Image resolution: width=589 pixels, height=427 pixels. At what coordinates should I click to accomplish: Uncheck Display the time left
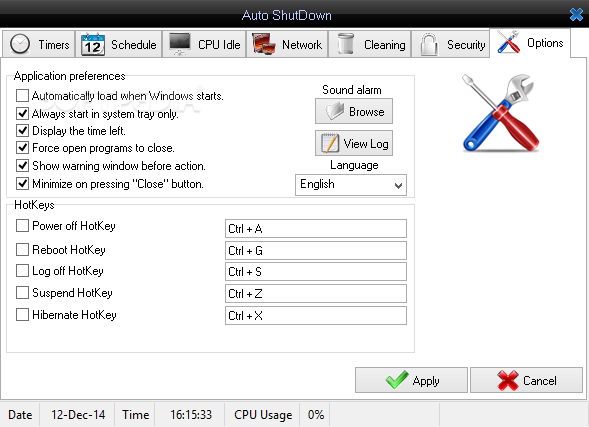coord(22,130)
